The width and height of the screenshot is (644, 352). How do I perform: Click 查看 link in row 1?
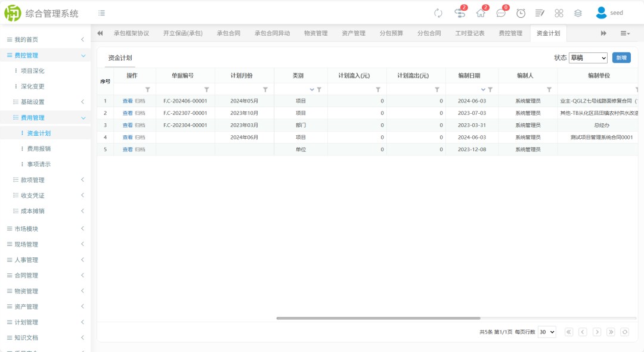click(128, 101)
